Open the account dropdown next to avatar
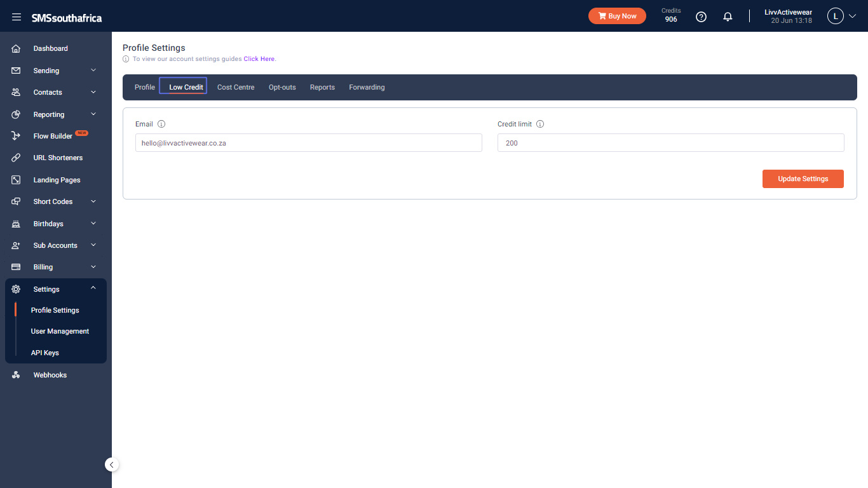Viewport: 868px width, 488px height. click(853, 17)
